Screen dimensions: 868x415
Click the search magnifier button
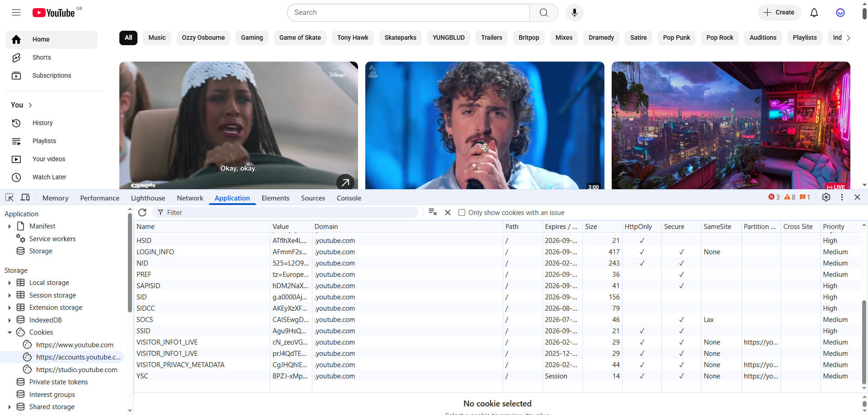(544, 13)
